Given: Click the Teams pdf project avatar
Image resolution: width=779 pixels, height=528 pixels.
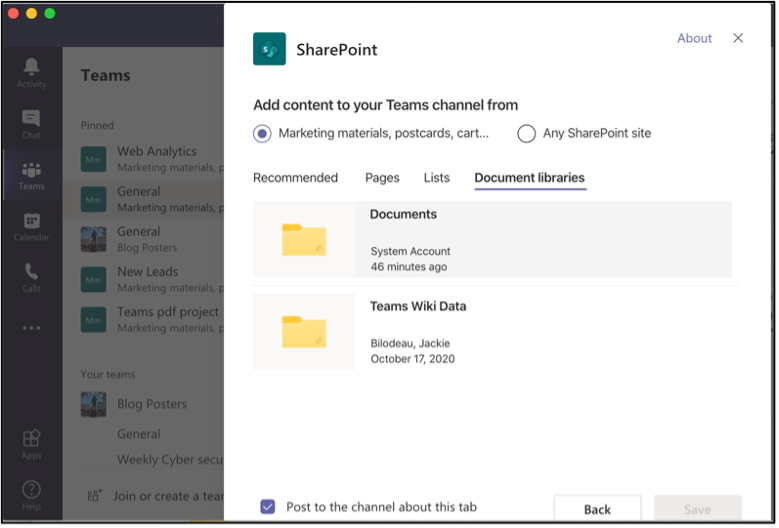Looking at the screenshot, I should [x=93, y=320].
